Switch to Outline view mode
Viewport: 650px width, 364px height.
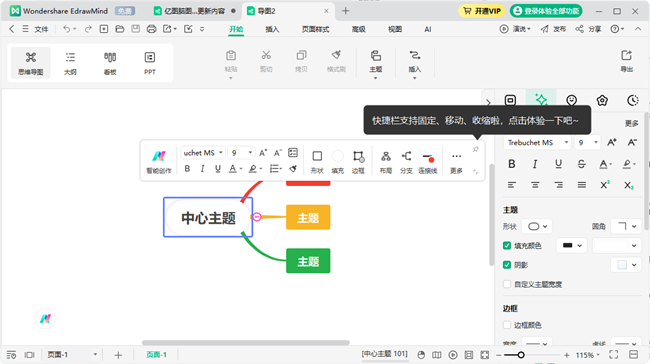tap(70, 63)
